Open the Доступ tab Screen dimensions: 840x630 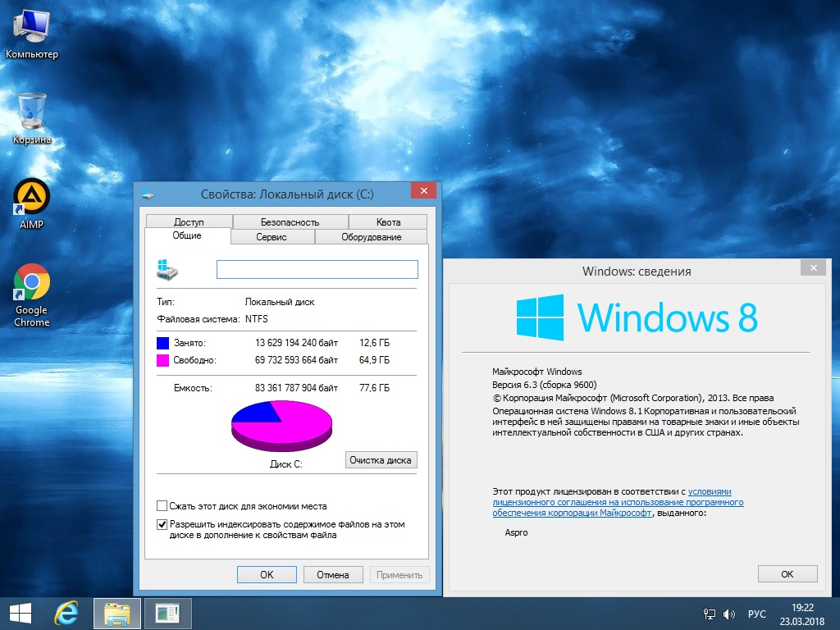pos(189,221)
